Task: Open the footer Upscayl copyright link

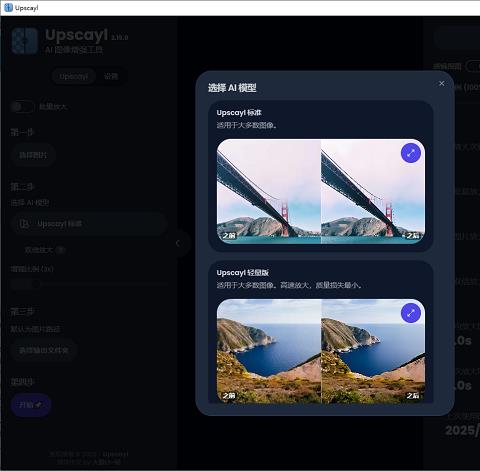Action: coord(115,454)
